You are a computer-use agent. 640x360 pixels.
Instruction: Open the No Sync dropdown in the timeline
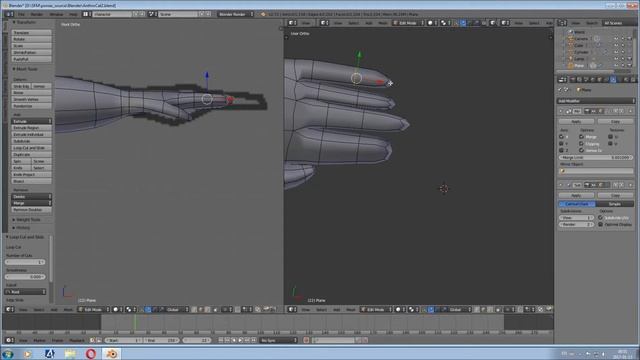click(x=279, y=340)
